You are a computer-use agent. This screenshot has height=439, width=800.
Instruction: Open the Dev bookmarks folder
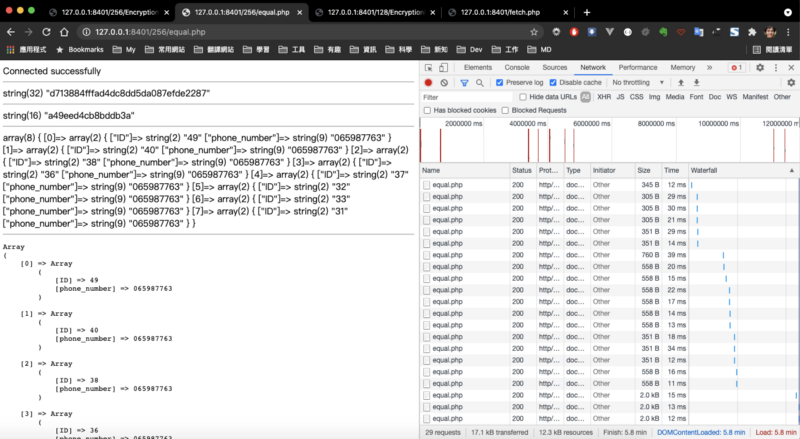pyautogui.click(x=469, y=50)
